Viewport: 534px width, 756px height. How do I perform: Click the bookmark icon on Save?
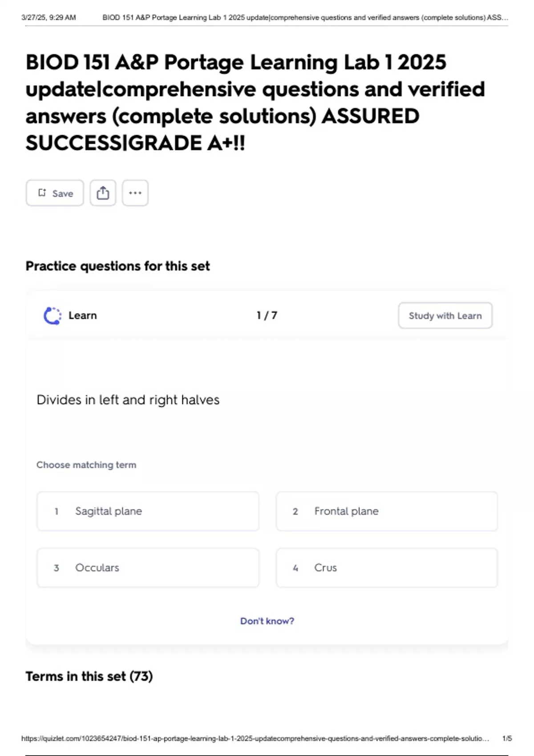(x=42, y=193)
